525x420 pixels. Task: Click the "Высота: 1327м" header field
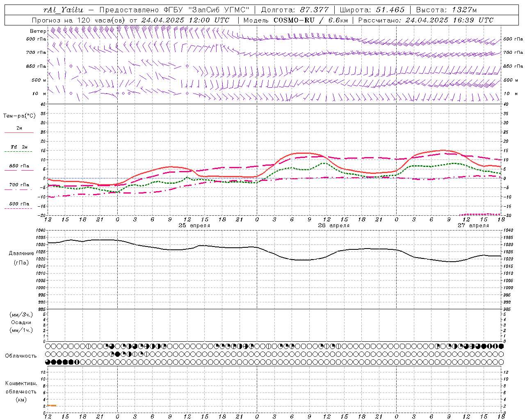[x=446, y=10]
